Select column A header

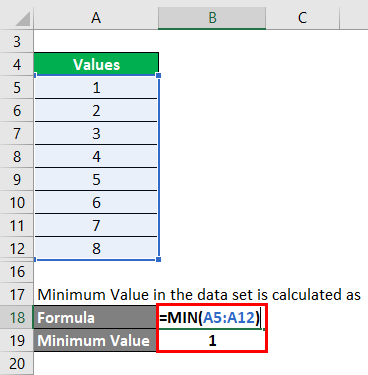96,18
